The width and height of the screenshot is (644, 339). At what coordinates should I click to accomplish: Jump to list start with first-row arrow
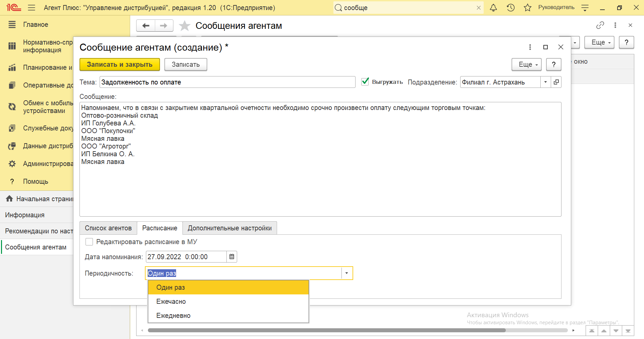(x=592, y=331)
